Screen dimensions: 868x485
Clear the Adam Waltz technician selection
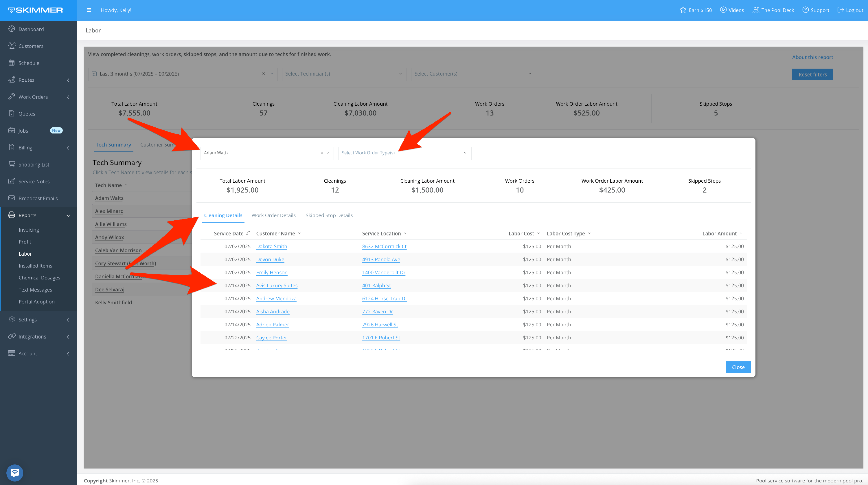(322, 153)
